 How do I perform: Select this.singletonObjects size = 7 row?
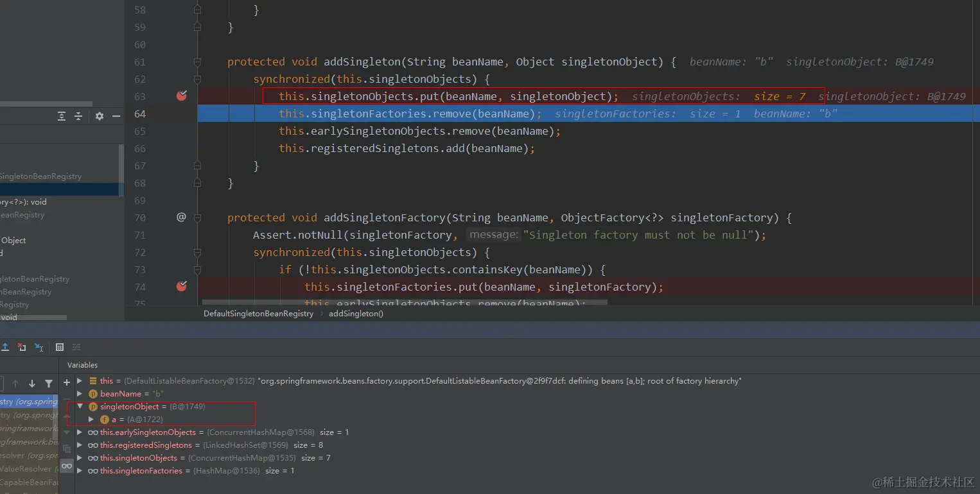527,458
